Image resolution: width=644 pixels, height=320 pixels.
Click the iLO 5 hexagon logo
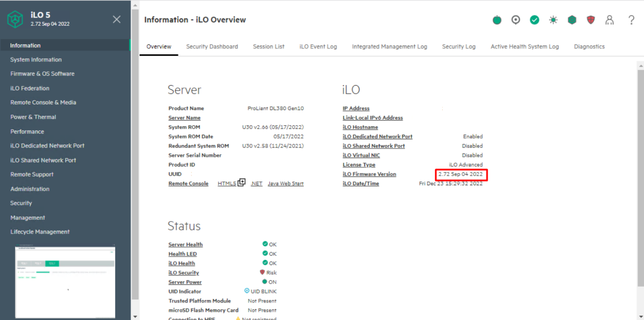[x=15, y=19]
